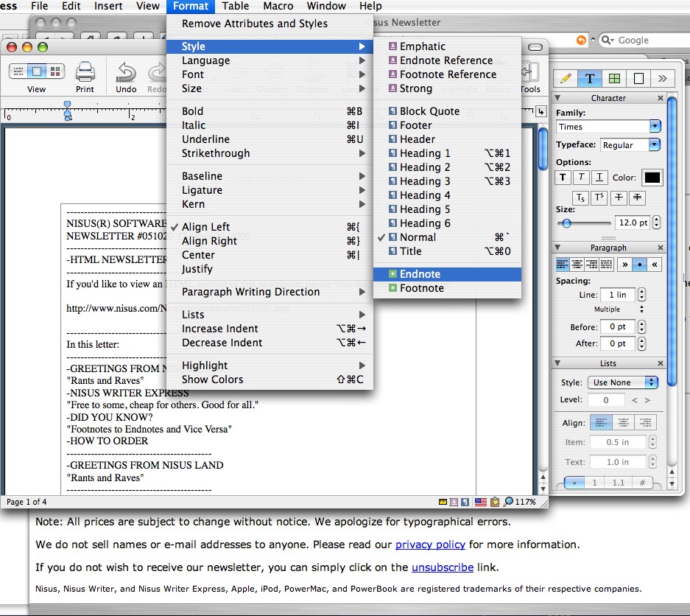This screenshot has width=690, height=616.
Task: Choose Footnote from Style submenu
Action: pyautogui.click(x=421, y=288)
